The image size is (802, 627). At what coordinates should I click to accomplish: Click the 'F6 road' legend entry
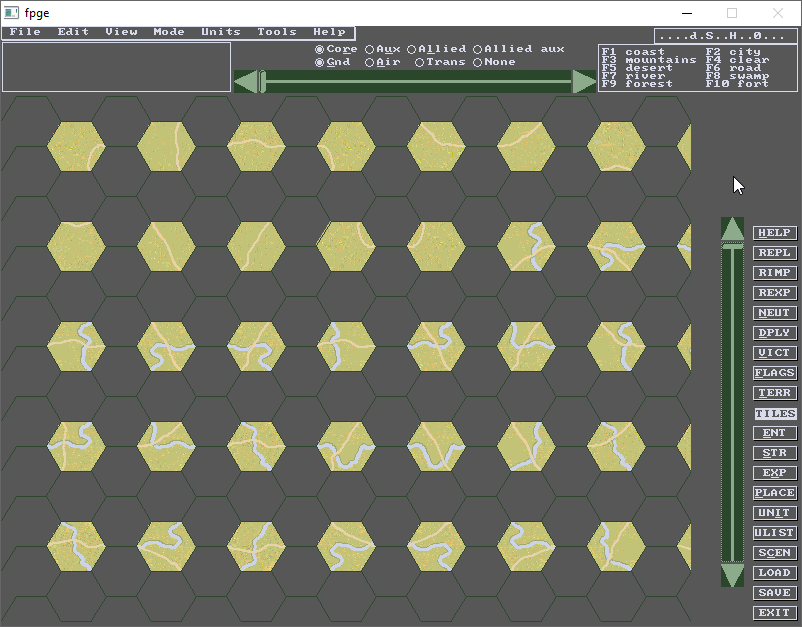[x=733, y=68]
